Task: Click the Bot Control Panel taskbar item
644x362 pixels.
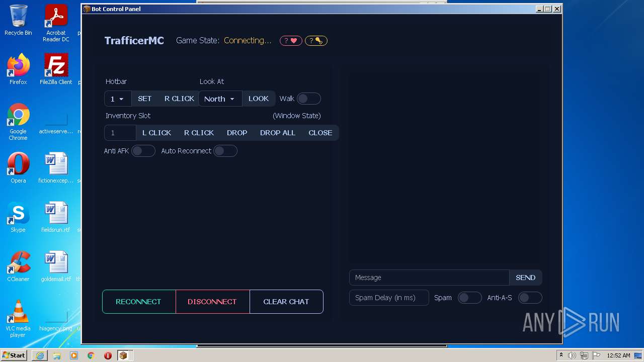Action: pos(125,355)
